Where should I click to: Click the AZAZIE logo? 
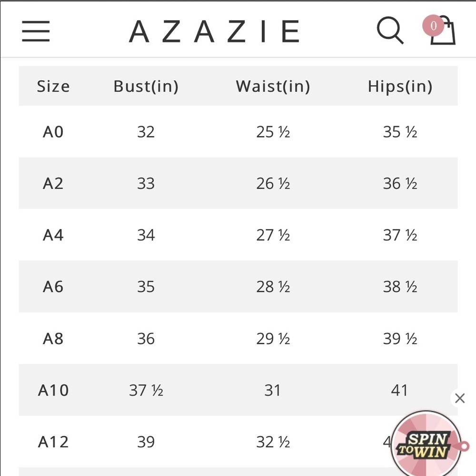(215, 31)
